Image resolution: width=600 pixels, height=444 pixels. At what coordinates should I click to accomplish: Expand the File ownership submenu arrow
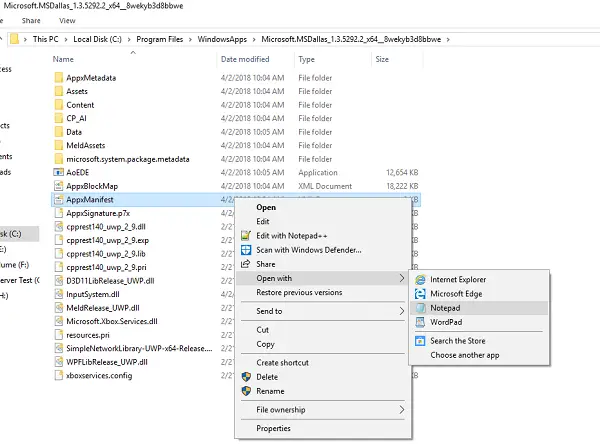(401, 410)
